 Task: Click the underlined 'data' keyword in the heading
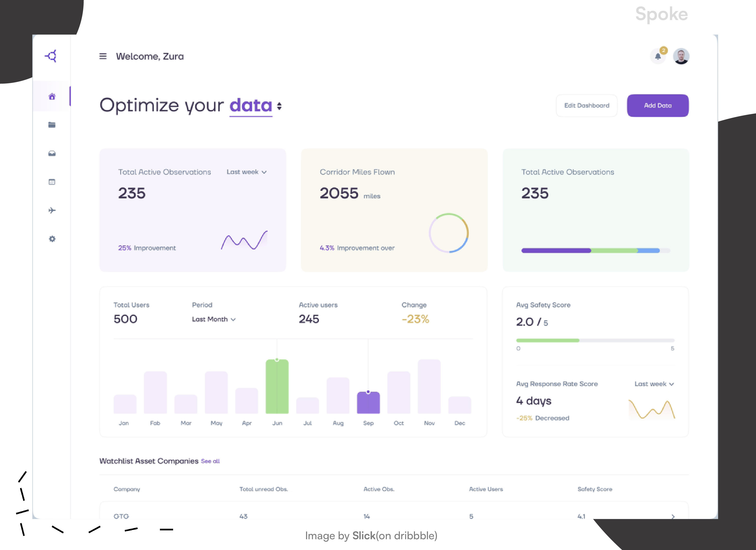(x=251, y=106)
